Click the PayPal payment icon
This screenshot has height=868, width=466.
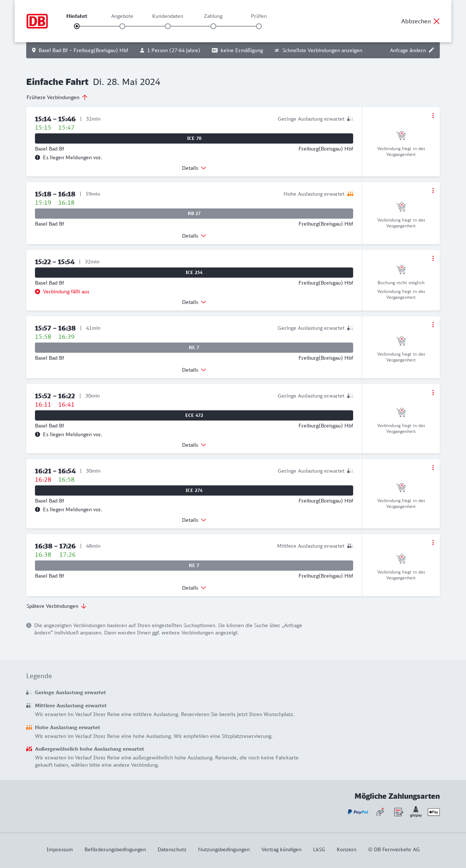click(x=358, y=812)
